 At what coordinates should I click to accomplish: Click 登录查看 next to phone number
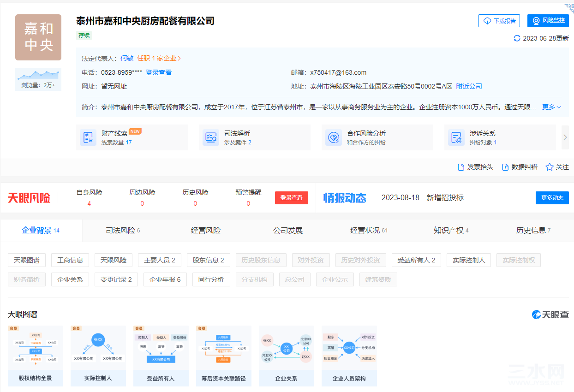pos(159,72)
